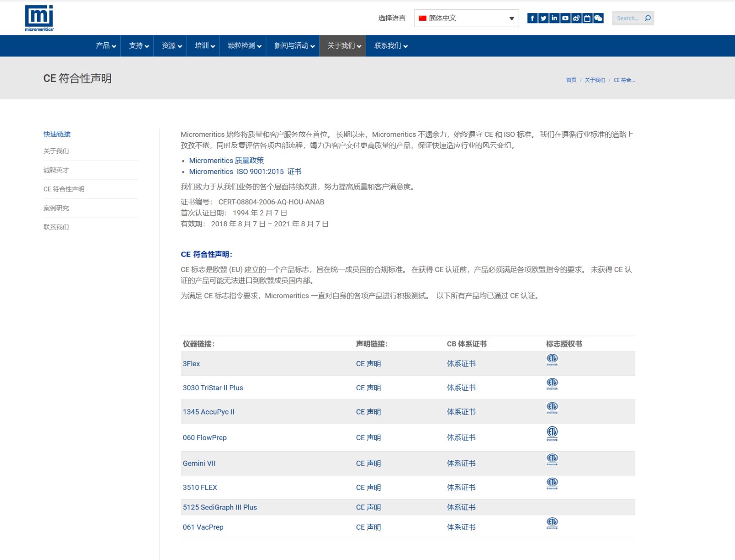735x560 pixels.
Task: Open the 联系我们 menu in navigation bar
Action: tap(390, 46)
